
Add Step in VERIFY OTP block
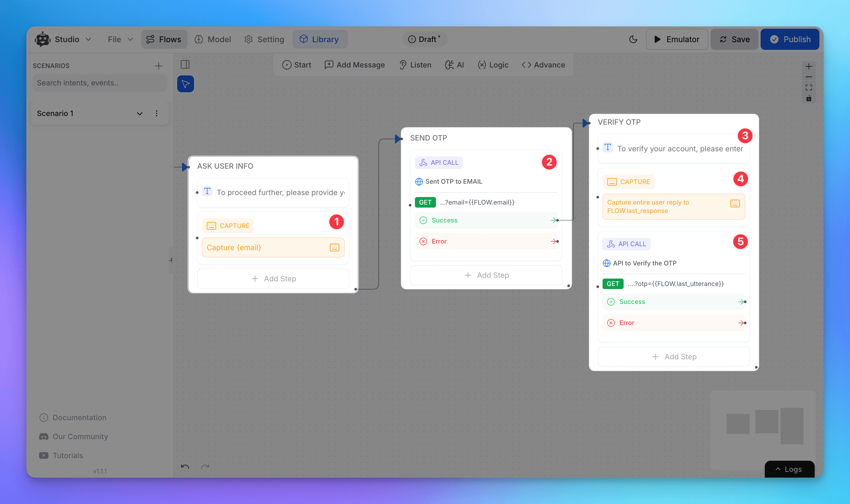pos(674,357)
